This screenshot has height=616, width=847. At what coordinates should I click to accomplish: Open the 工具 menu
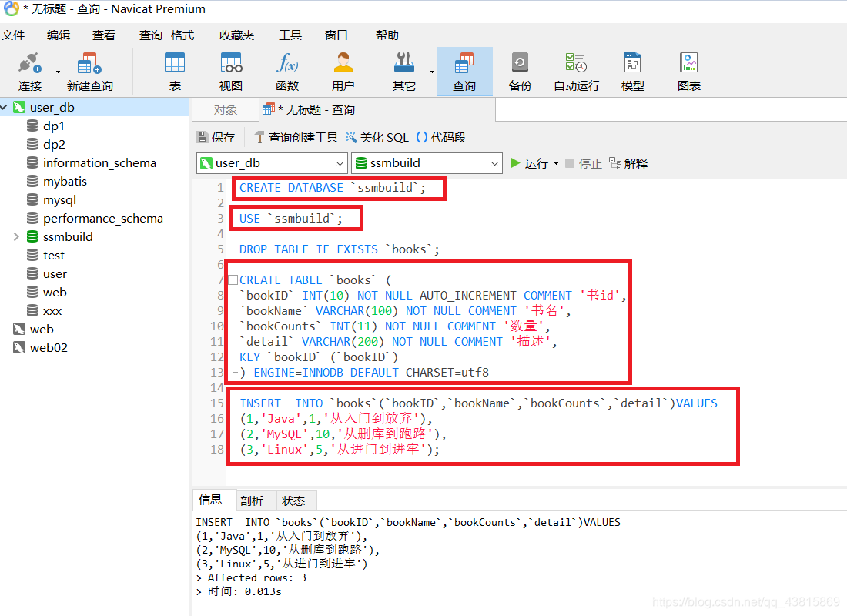point(290,35)
